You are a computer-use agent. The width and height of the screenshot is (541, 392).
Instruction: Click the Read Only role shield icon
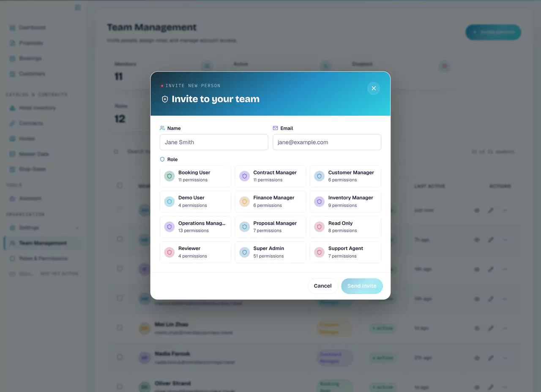click(x=319, y=227)
